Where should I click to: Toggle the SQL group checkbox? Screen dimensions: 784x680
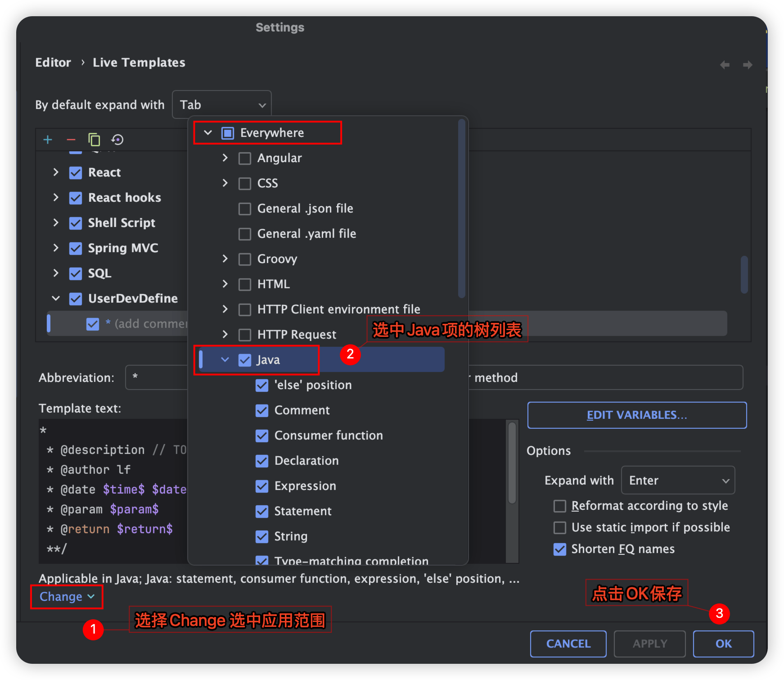76,274
